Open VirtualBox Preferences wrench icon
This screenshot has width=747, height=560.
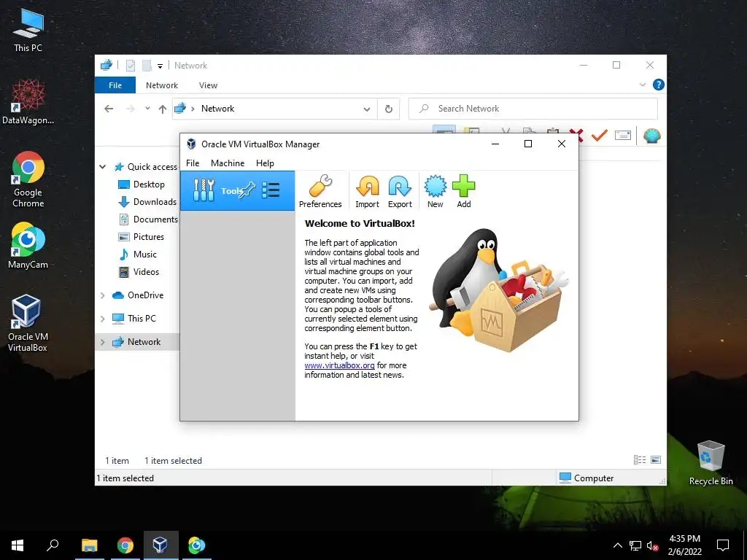click(320, 192)
